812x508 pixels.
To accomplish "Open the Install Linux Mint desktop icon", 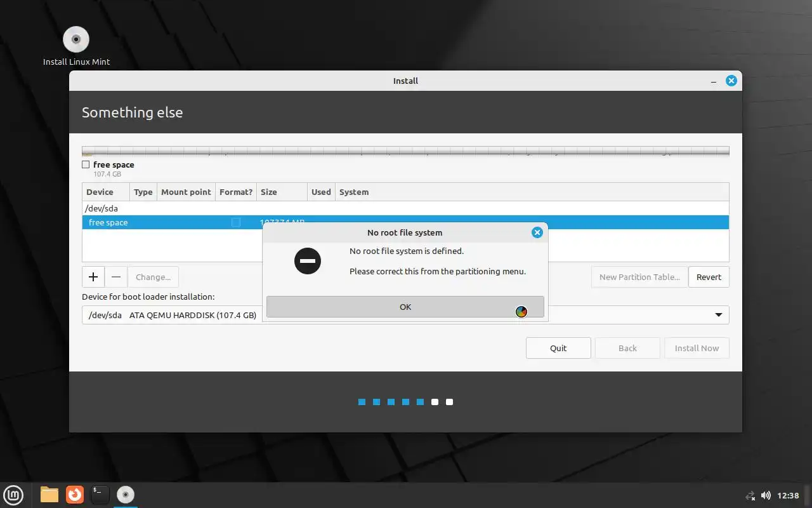I will [x=76, y=46].
